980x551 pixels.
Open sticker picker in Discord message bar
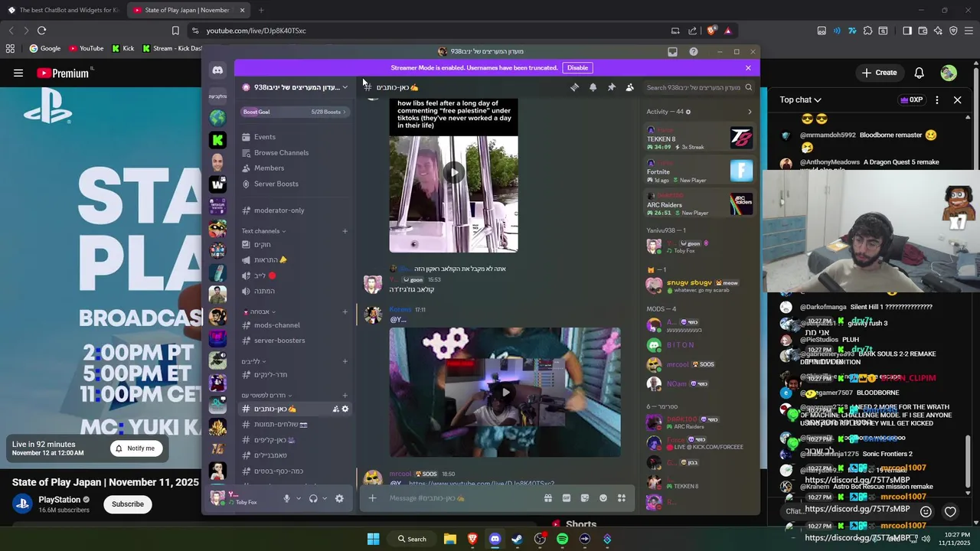(585, 498)
